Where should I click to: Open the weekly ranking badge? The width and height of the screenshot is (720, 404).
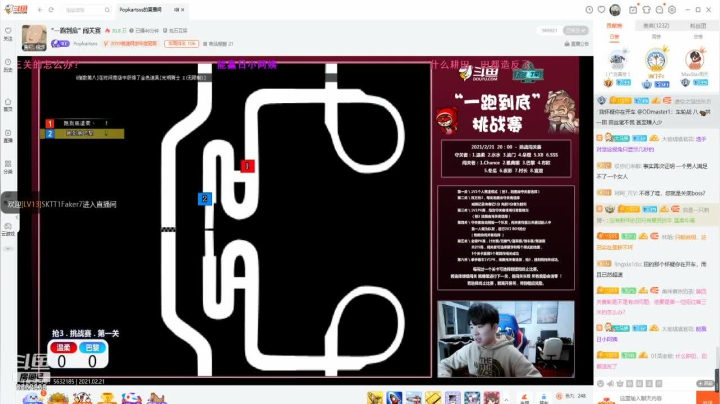click(x=181, y=44)
